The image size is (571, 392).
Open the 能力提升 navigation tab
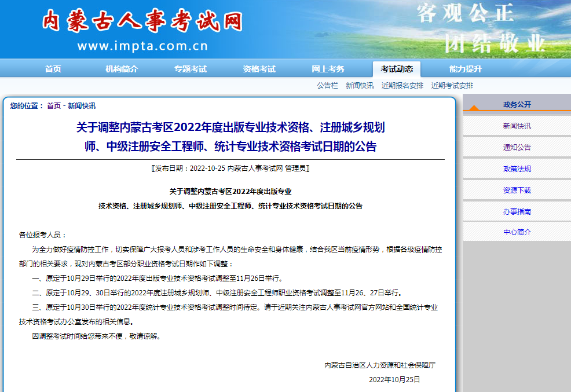click(x=465, y=69)
